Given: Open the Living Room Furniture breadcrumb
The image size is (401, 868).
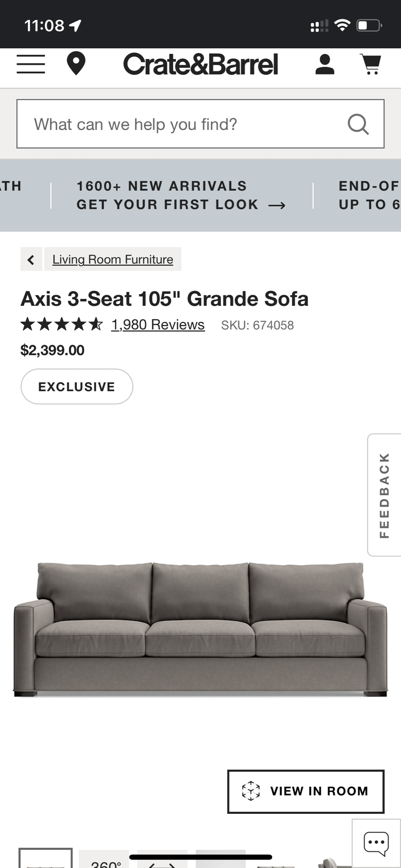Looking at the screenshot, I should click(112, 259).
